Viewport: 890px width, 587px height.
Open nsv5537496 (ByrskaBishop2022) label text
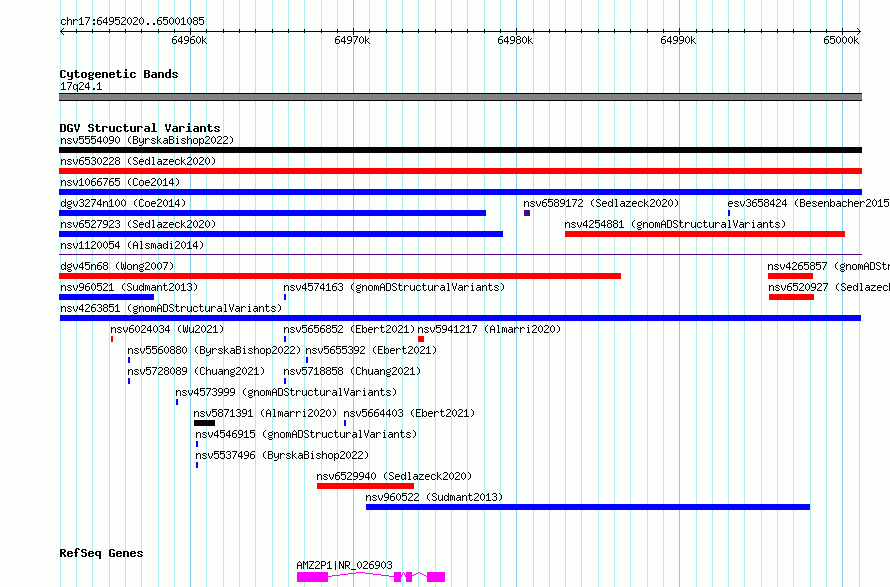[x=282, y=455]
